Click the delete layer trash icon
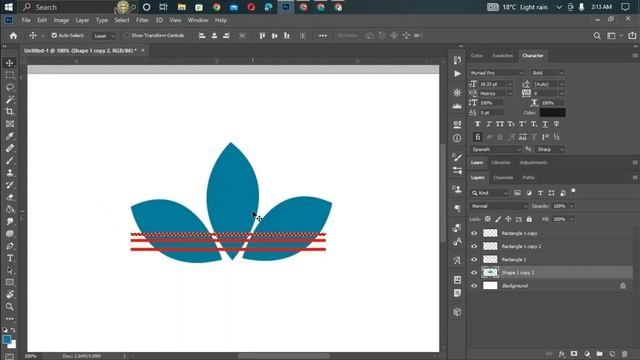The image size is (640, 360). 624,353
